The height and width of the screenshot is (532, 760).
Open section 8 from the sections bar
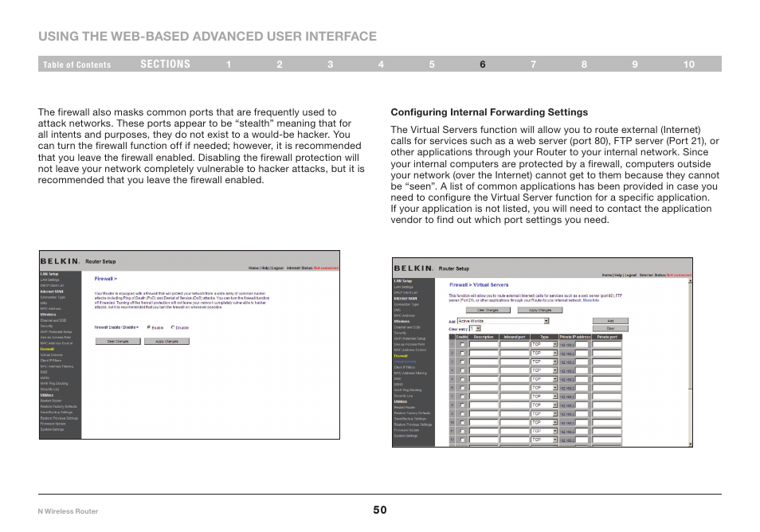[584, 65]
